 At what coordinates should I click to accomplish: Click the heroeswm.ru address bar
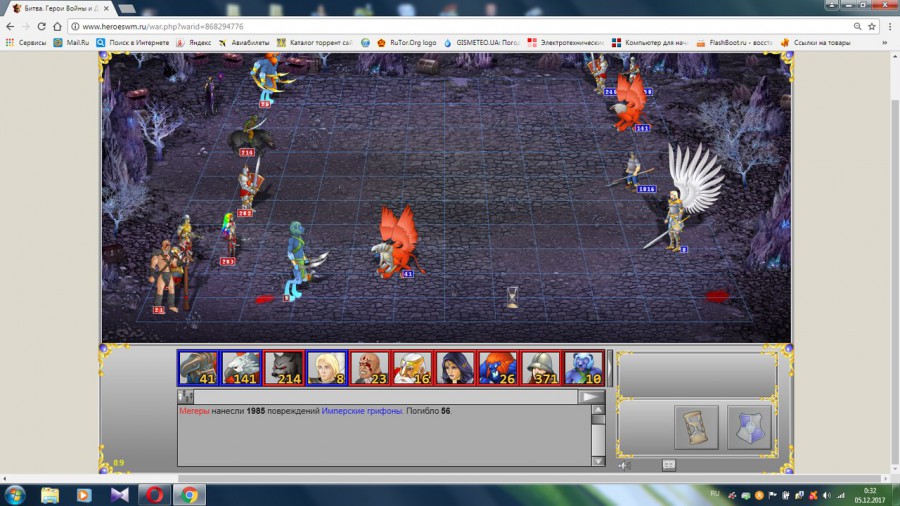tap(459, 26)
